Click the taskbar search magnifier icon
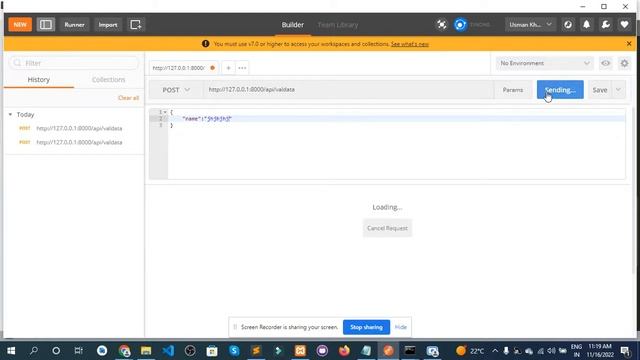The width and height of the screenshot is (640, 360). [34, 351]
